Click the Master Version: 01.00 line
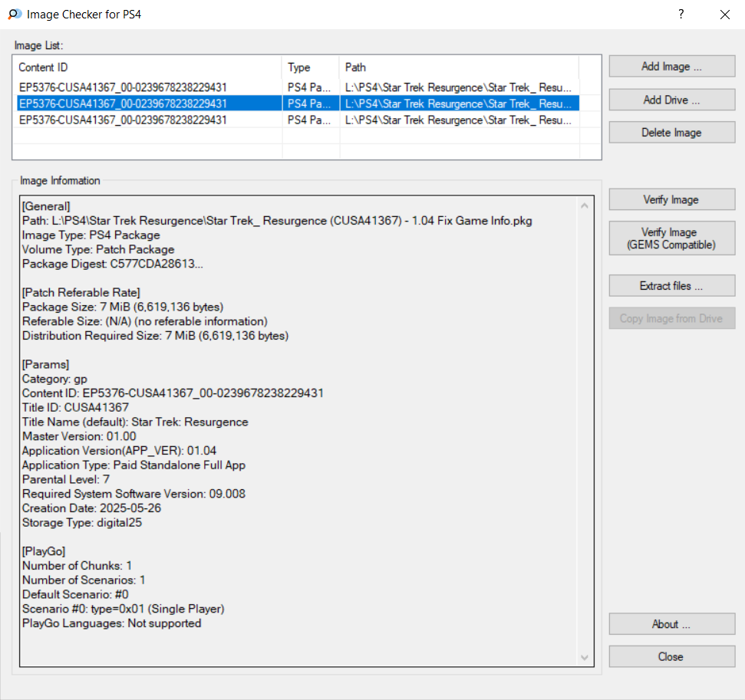Image resolution: width=745 pixels, height=700 pixels. pos(79,436)
